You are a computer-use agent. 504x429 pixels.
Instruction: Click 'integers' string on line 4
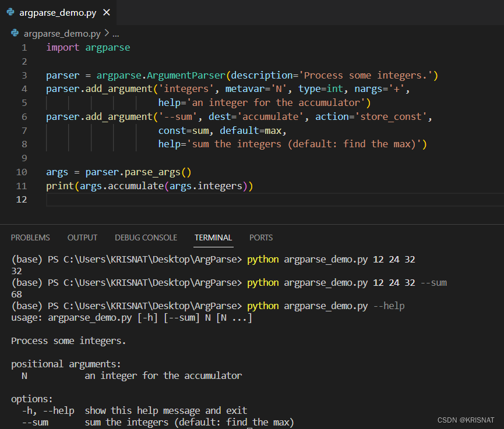pos(186,89)
